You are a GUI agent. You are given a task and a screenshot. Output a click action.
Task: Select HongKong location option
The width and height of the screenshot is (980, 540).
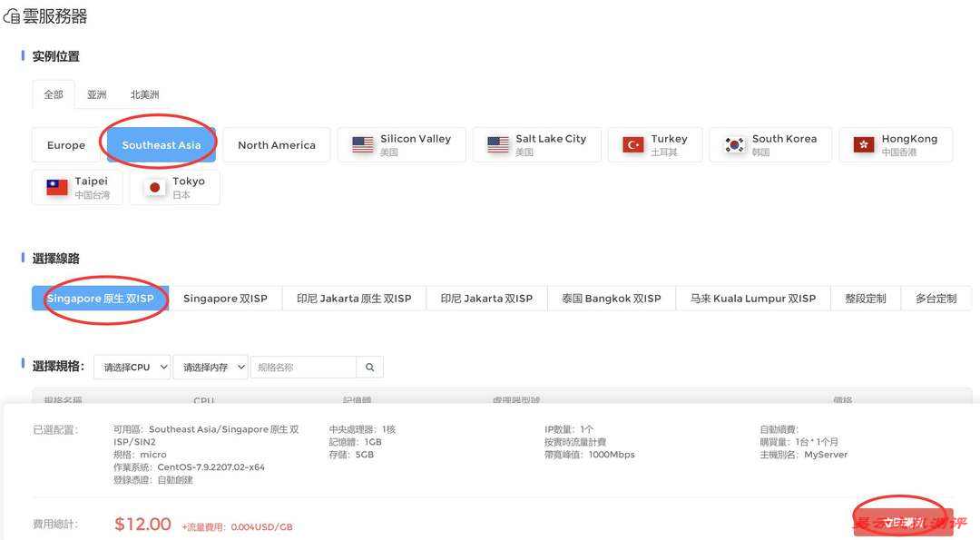[x=896, y=145]
